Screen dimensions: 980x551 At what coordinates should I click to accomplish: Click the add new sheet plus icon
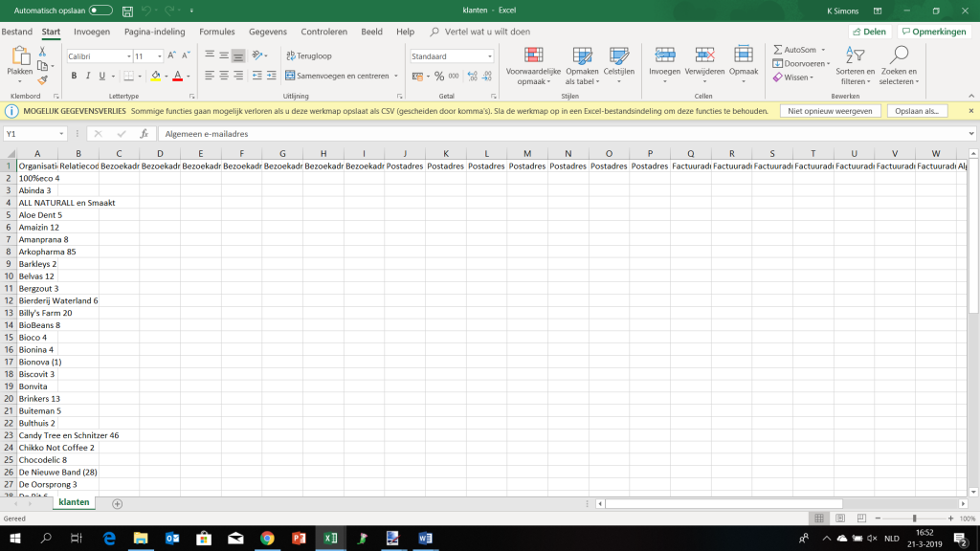tap(118, 503)
